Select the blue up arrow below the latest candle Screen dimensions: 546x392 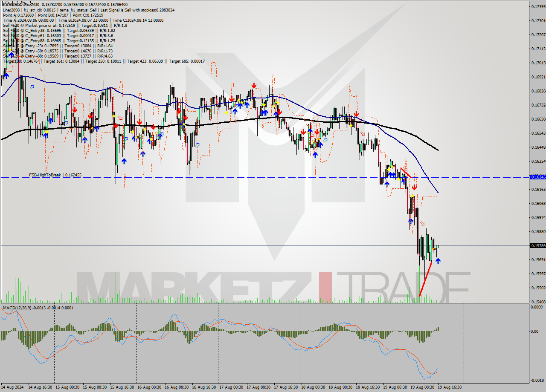pos(438,261)
